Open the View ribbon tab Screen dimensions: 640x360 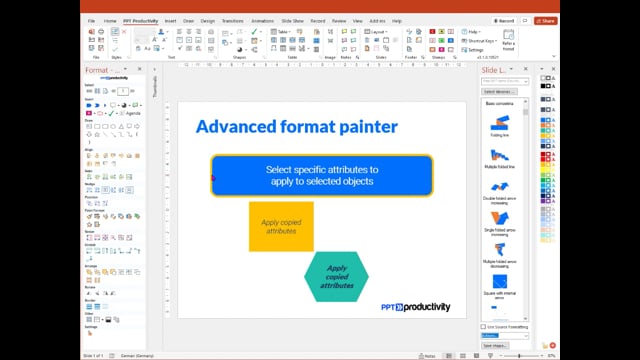[358, 21]
